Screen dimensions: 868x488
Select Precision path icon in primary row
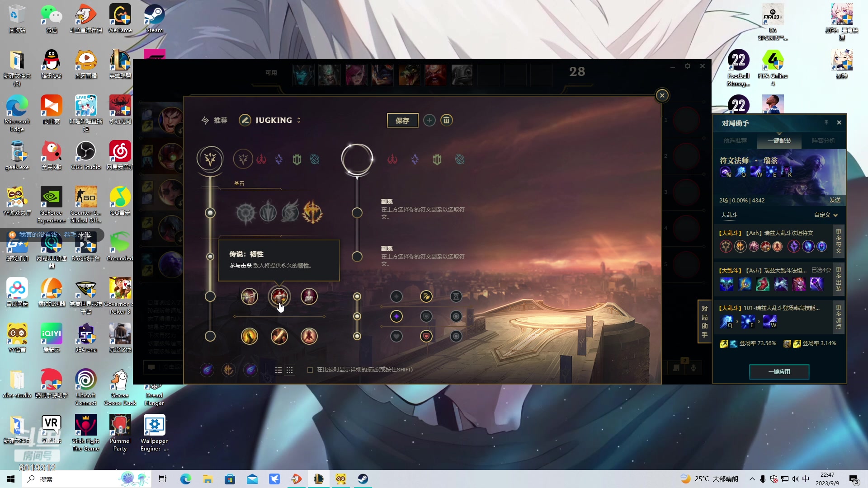(243, 159)
